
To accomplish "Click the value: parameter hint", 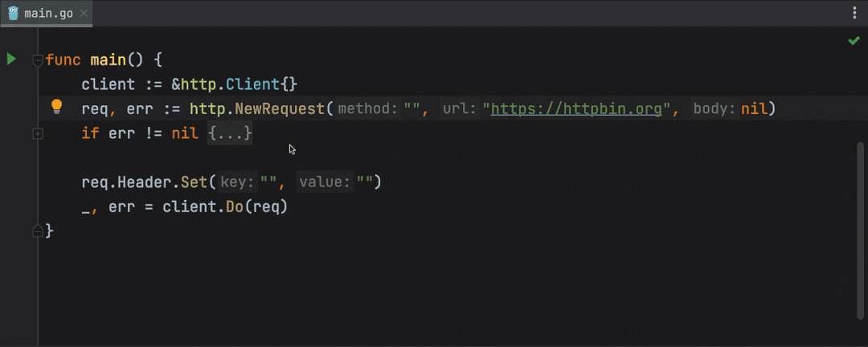I will (325, 182).
